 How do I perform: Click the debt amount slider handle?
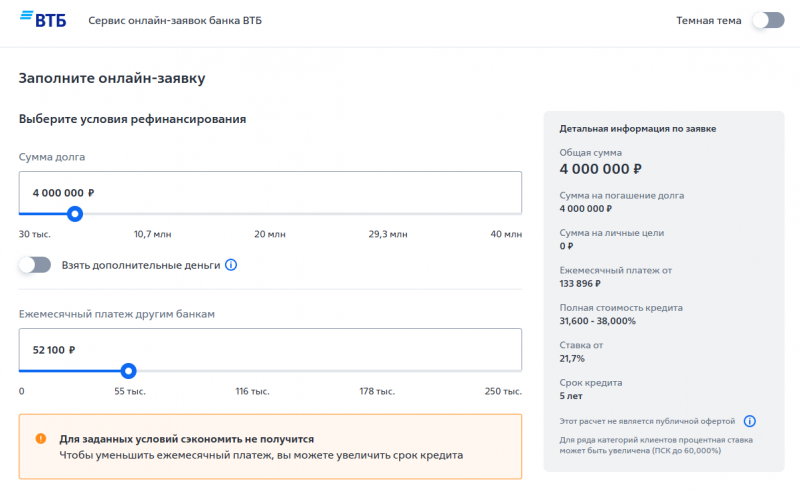pos(74,213)
